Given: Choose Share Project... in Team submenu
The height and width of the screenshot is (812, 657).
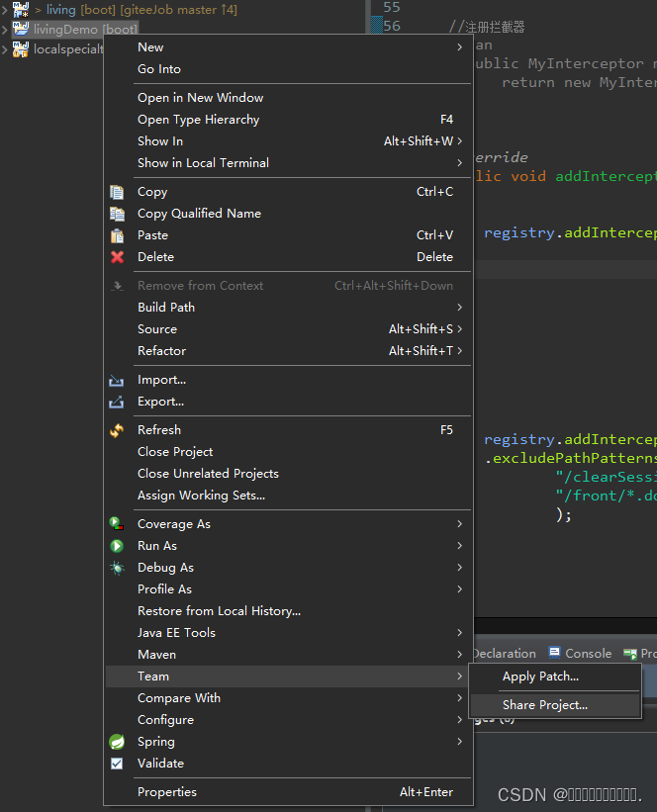Looking at the screenshot, I should click(x=555, y=705).
